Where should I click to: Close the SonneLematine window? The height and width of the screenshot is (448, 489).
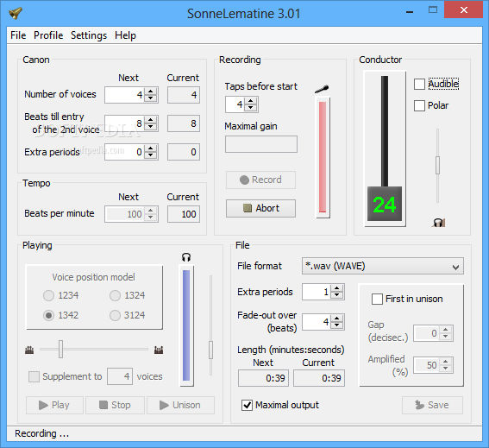464,10
